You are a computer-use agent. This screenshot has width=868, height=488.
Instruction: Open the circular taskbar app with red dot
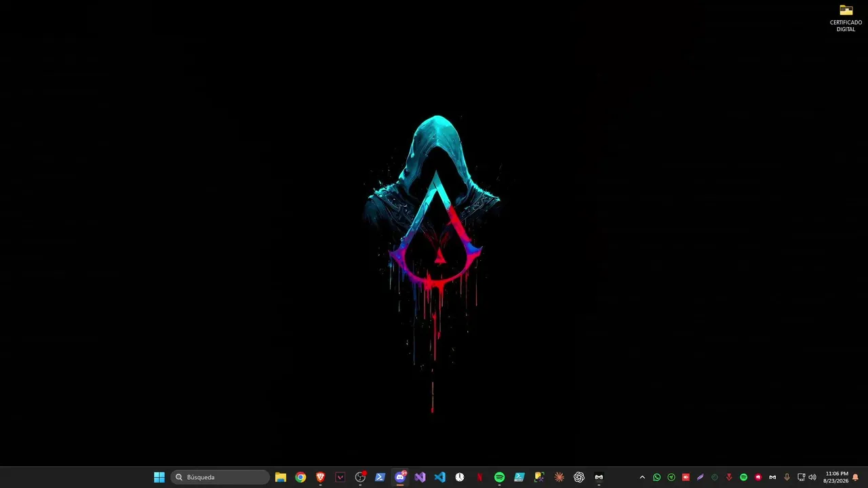point(360,477)
